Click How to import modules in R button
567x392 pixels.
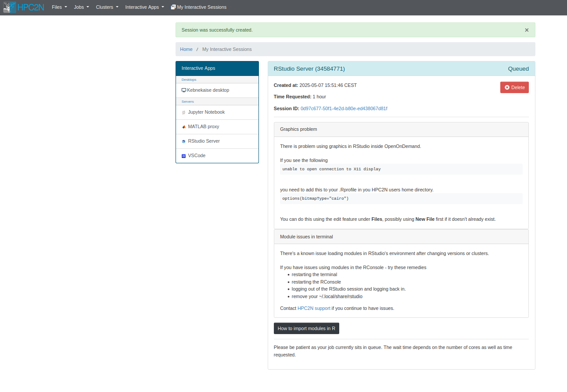(x=306, y=328)
